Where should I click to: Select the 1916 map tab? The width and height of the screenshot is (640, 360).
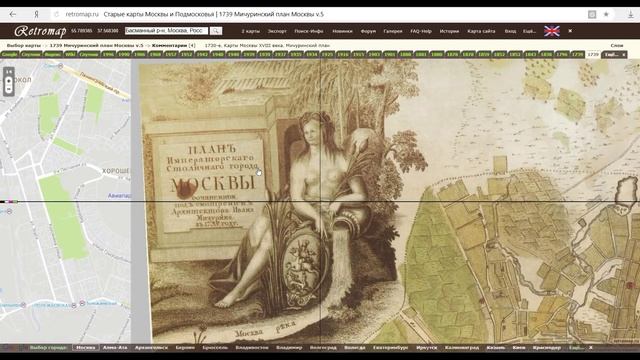pos(343,54)
